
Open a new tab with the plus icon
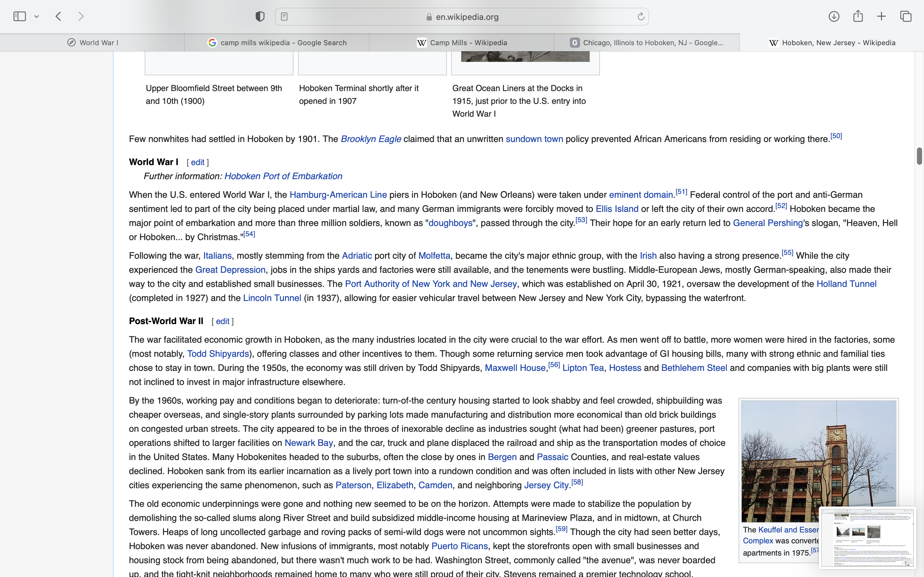[x=882, y=16]
